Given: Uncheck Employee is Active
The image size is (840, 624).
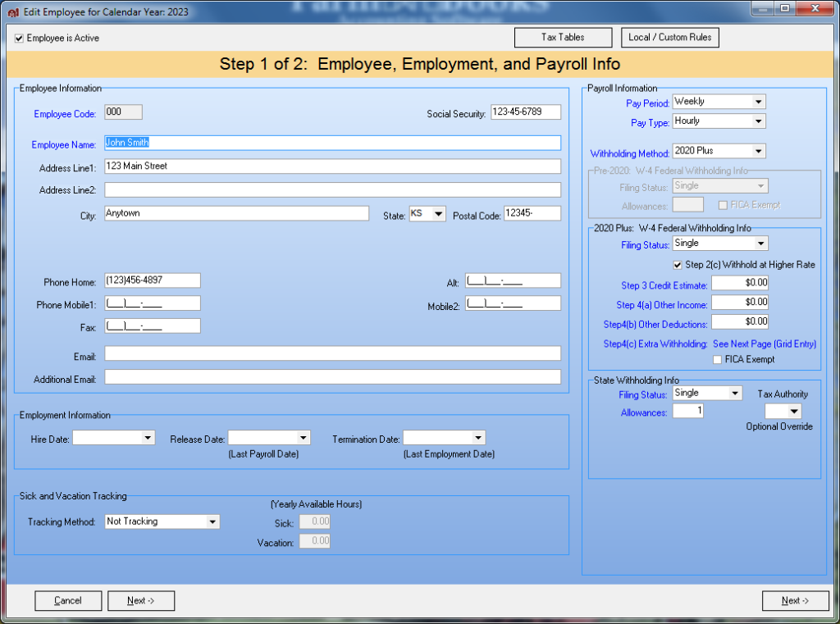Looking at the screenshot, I should (19, 38).
